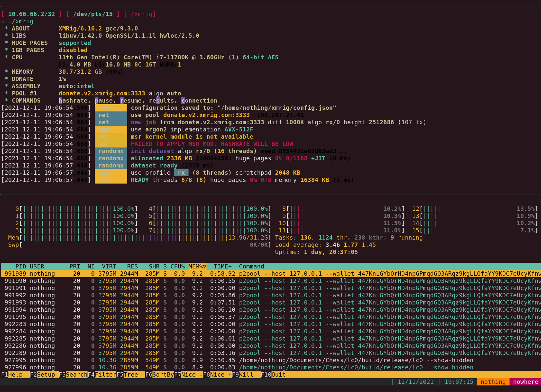Click the Mem usage meter bar
The width and height of the screenshot is (541, 392).
coord(140,238)
